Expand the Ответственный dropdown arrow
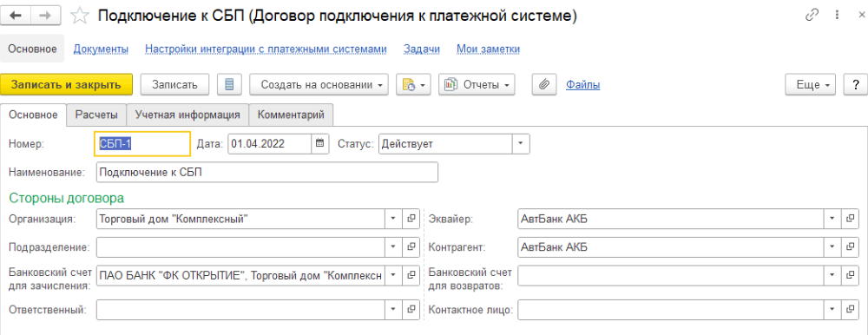868x335 pixels. [x=393, y=310]
